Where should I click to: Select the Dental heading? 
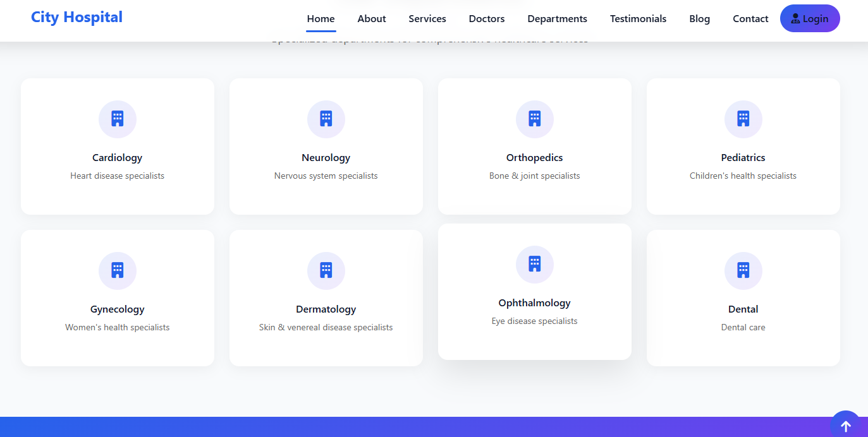[x=743, y=309]
